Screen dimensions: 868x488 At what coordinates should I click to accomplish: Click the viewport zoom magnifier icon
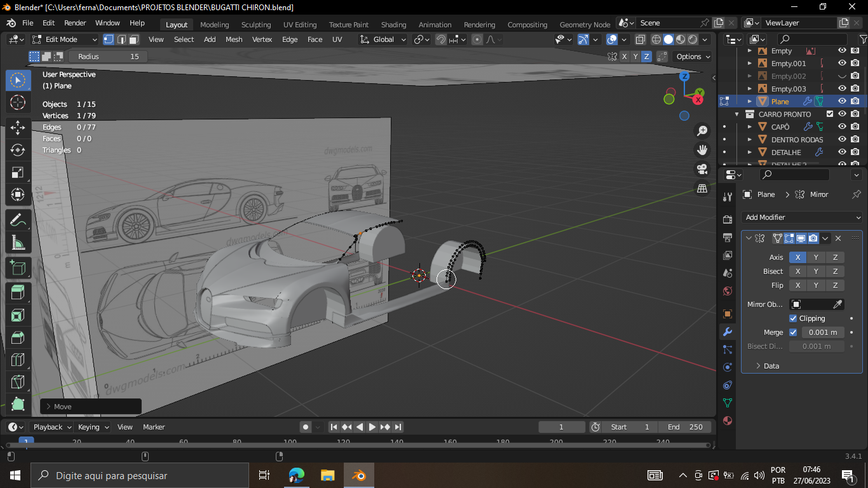tap(702, 131)
